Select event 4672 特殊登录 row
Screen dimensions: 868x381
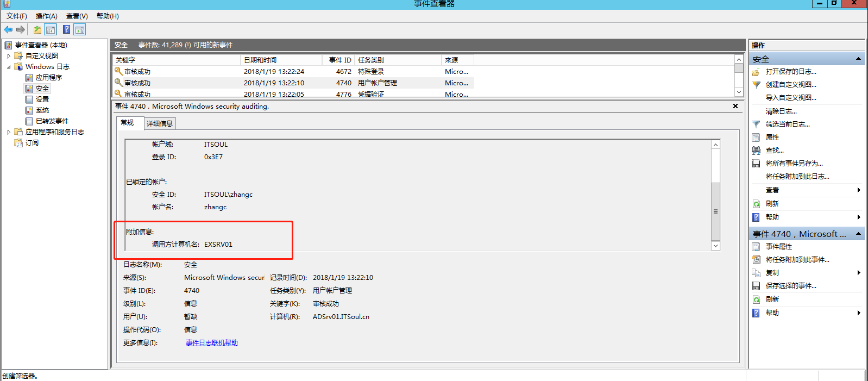pyautogui.click(x=293, y=72)
